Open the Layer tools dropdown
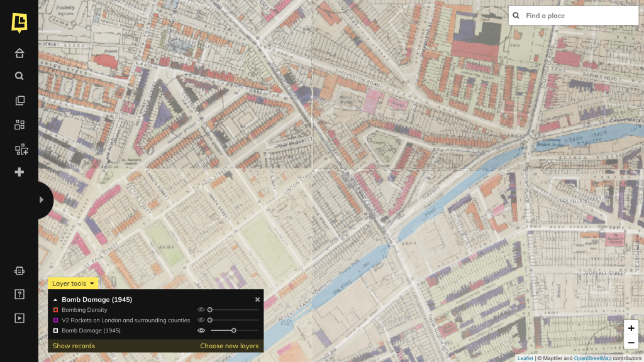 (x=73, y=283)
